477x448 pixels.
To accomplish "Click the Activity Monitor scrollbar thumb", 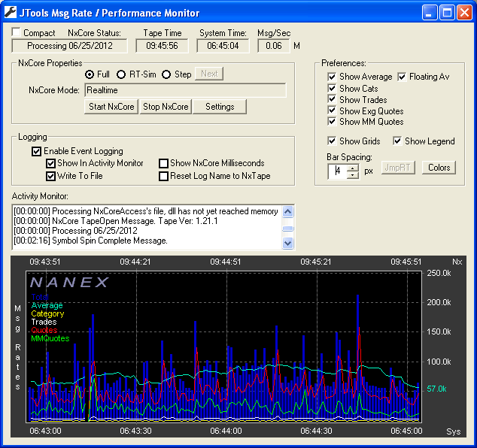I will 288,229.
